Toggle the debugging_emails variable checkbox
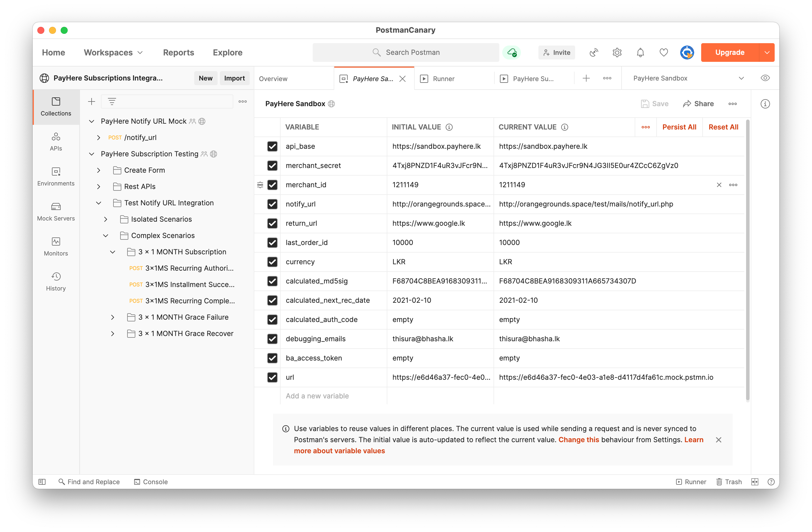The height and width of the screenshot is (532, 812). [272, 339]
